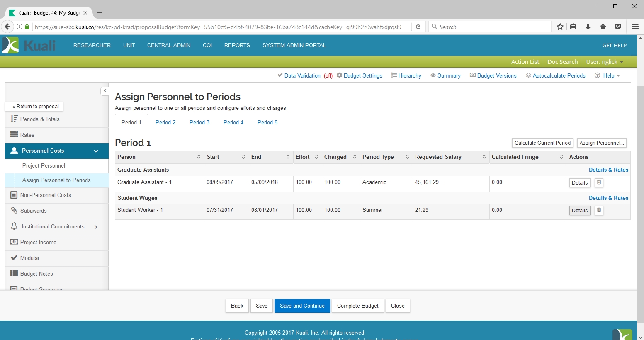Switch to the Period 3 tab

click(x=199, y=122)
